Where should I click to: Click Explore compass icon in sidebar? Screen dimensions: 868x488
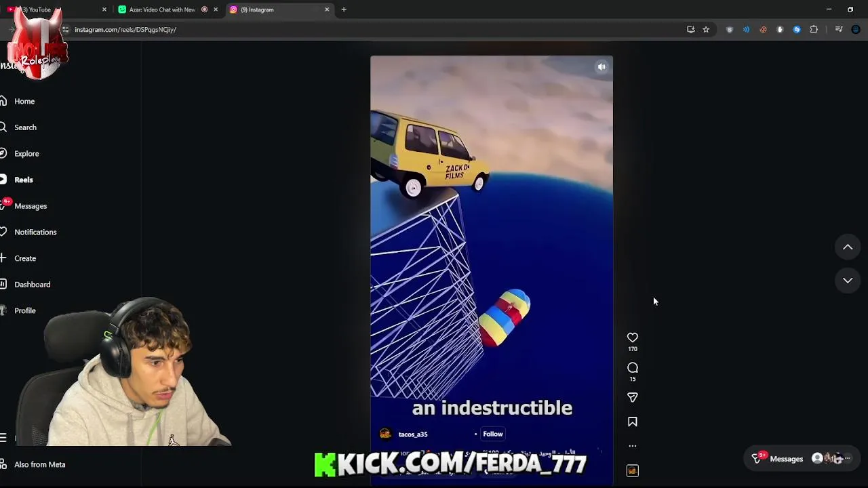click(x=3, y=153)
